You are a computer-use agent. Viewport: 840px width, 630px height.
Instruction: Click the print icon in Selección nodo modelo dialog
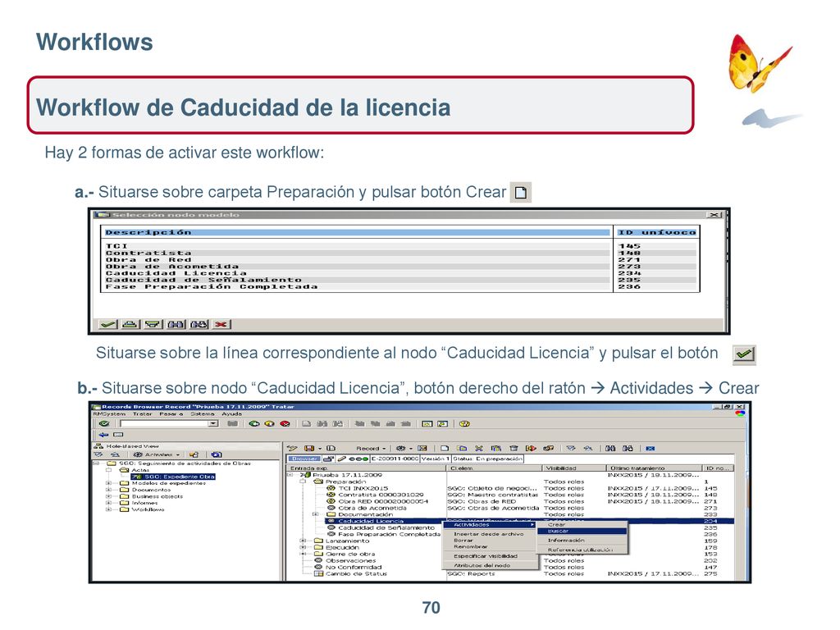coord(130,324)
